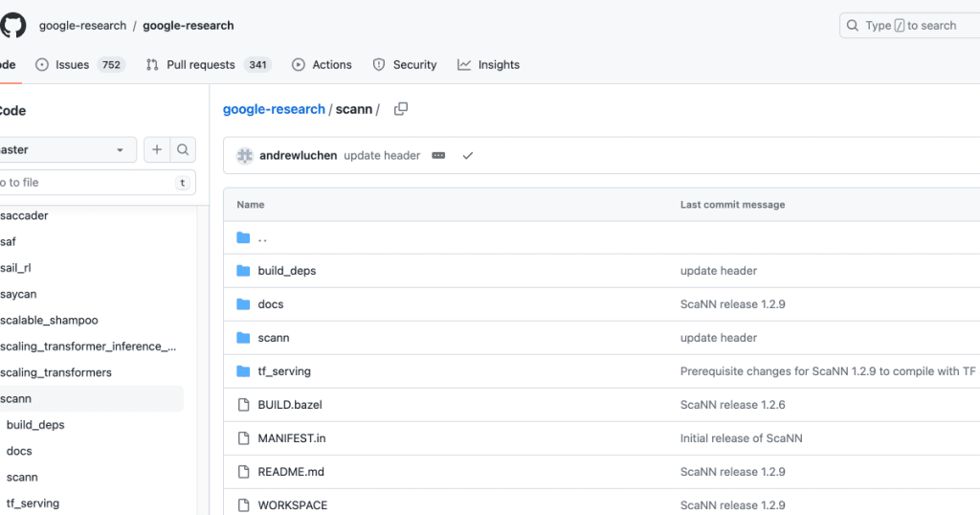Open the update header commit message link

[382, 156]
